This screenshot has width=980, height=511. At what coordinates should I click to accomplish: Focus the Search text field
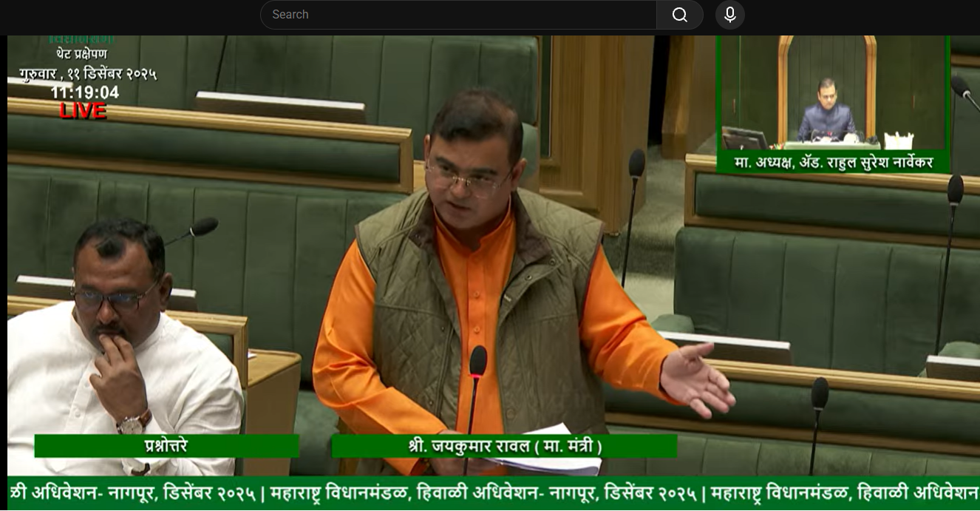click(x=458, y=15)
